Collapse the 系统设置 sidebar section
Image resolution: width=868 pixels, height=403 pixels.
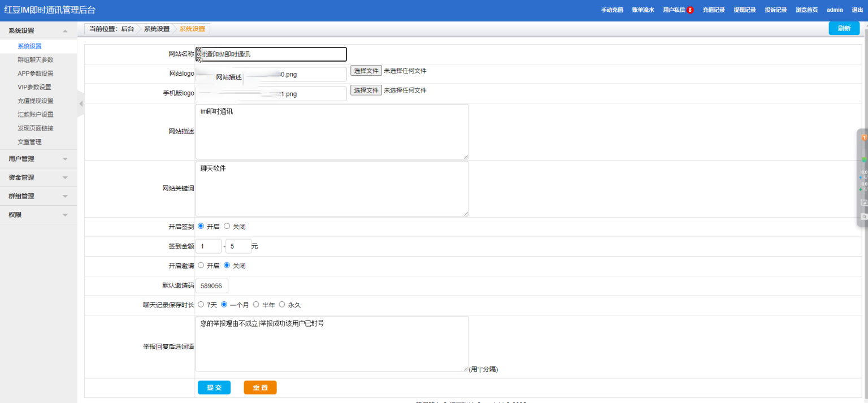(x=38, y=31)
